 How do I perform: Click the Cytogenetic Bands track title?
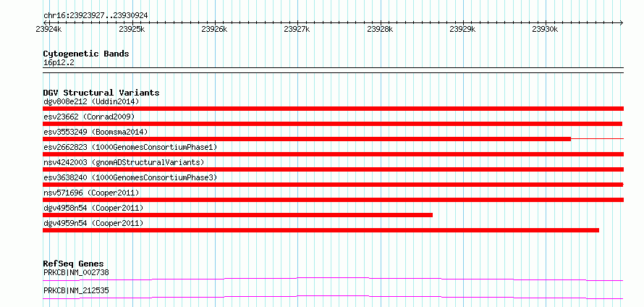(86, 54)
